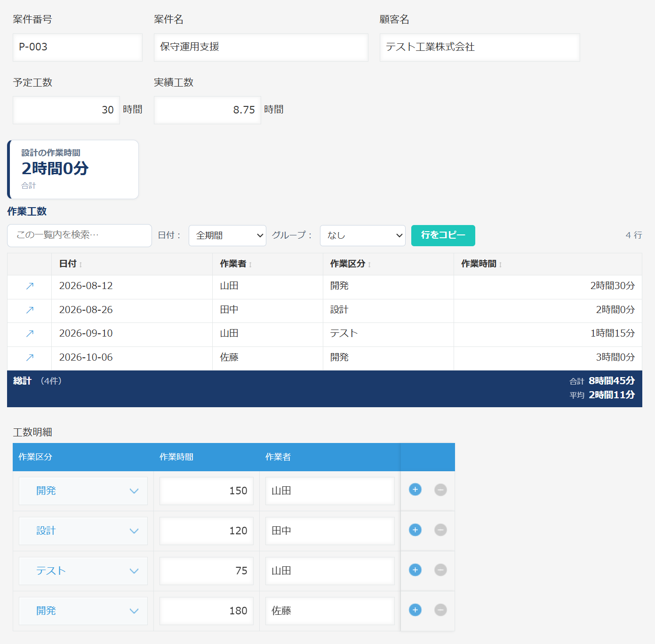Expand the 設計 作業区分 dropdown
655x644 pixels.
tap(83, 531)
